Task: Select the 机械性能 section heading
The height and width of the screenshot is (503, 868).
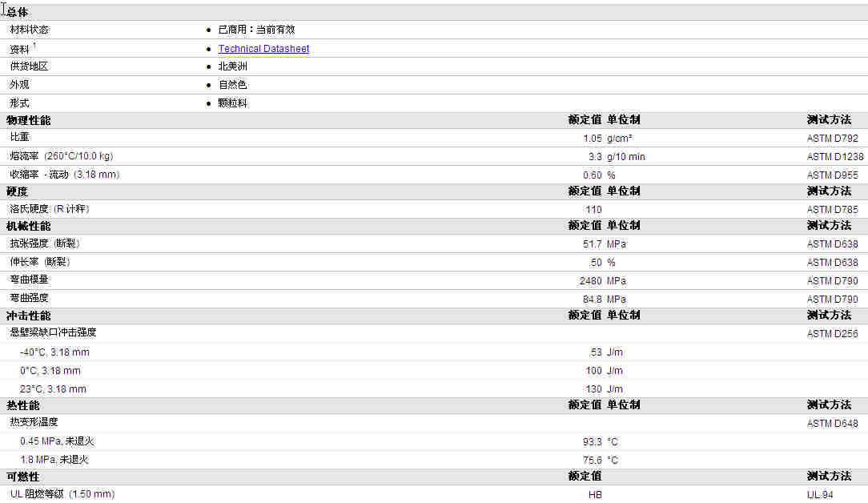Action: pyautogui.click(x=28, y=226)
